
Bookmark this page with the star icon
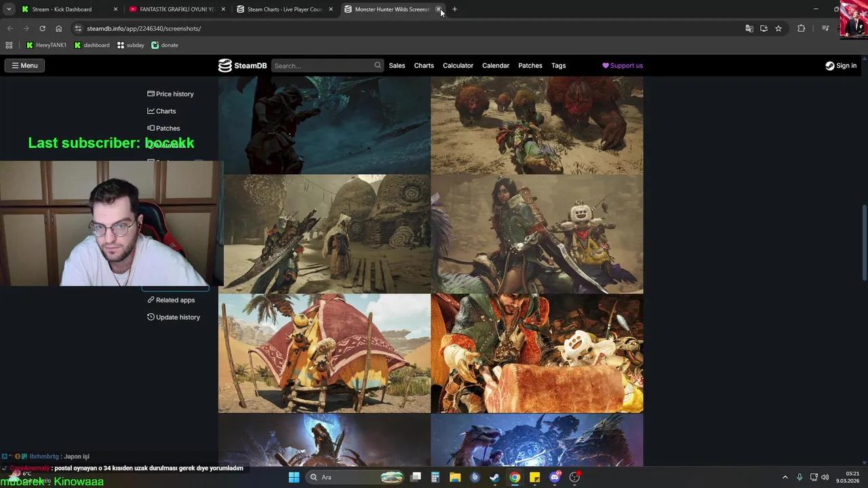778,28
